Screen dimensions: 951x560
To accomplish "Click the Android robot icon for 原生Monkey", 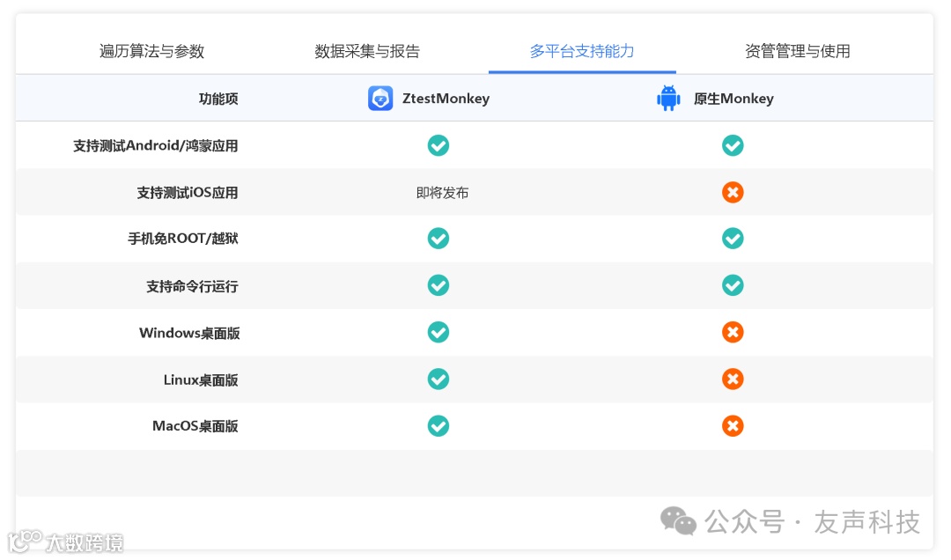I will click(668, 99).
